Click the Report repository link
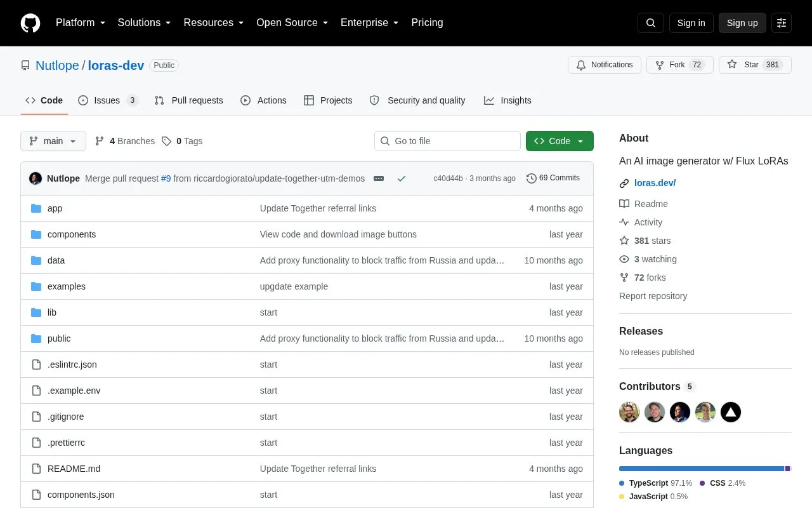 pyautogui.click(x=653, y=296)
